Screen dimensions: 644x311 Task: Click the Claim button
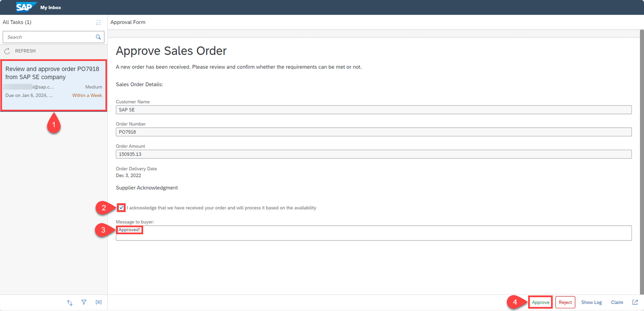(x=617, y=303)
